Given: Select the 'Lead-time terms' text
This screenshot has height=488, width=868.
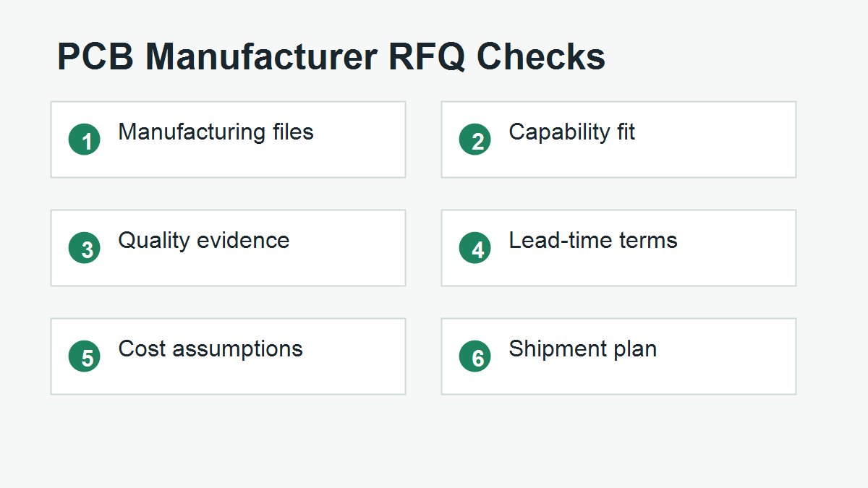Looking at the screenshot, I should click(x=593, y=240).
